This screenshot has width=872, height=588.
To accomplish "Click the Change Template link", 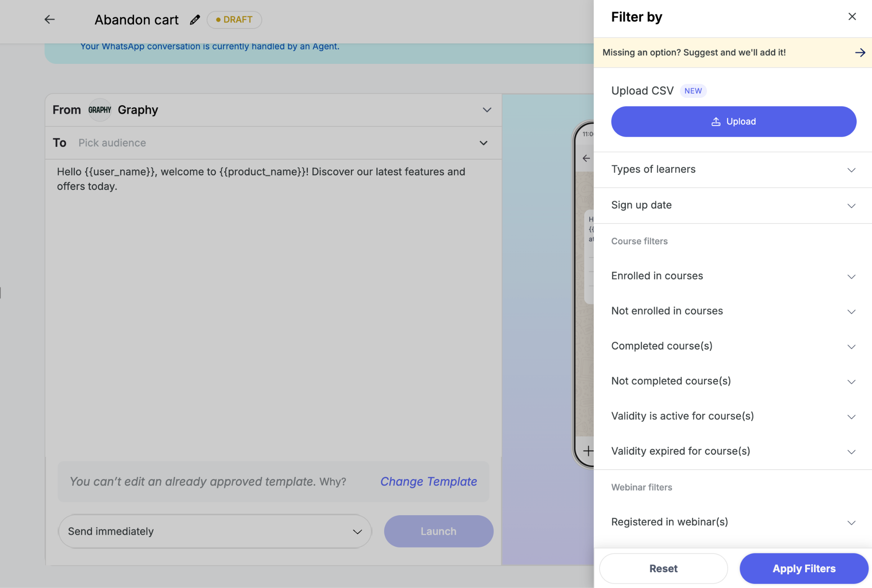I will (x=428, y=482).
